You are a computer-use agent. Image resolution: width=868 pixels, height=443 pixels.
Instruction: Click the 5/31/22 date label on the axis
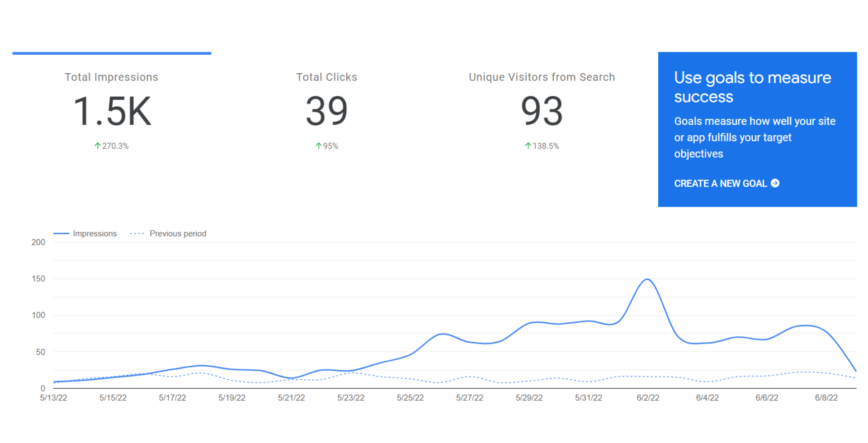pyautogui.click(x=589, y=398)
